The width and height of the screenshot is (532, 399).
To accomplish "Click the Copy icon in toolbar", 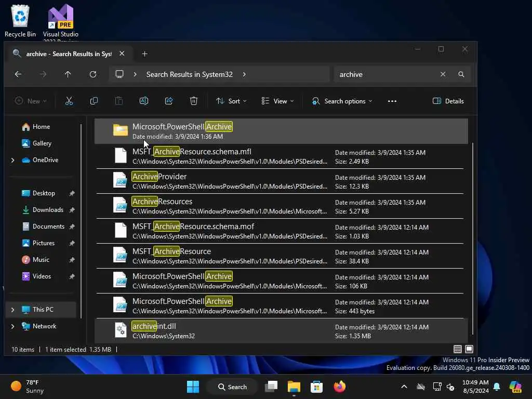I will (x=94, y=101).
